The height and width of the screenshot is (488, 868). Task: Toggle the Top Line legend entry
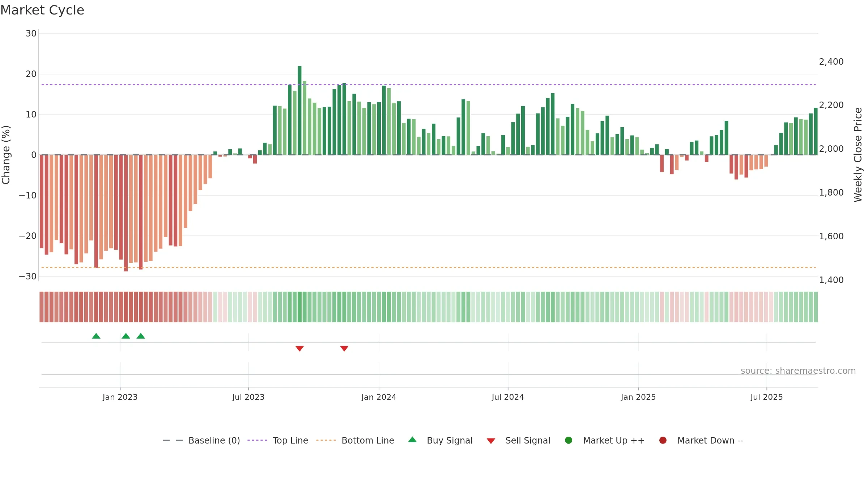[x=278, y=440]
